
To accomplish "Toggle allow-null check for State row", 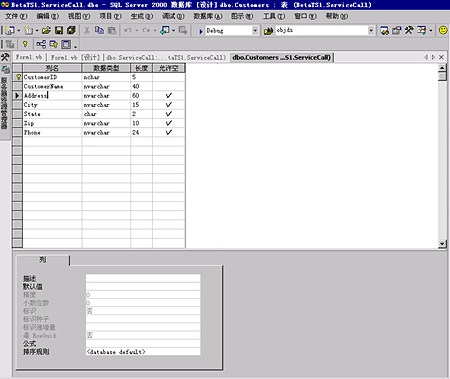I will point(169,114).
